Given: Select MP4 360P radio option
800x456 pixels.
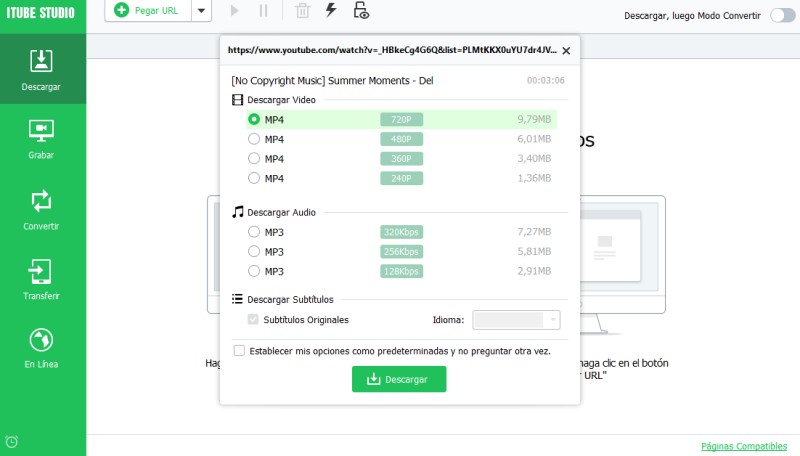Looking at the screenshot, I should click(254, 159).
